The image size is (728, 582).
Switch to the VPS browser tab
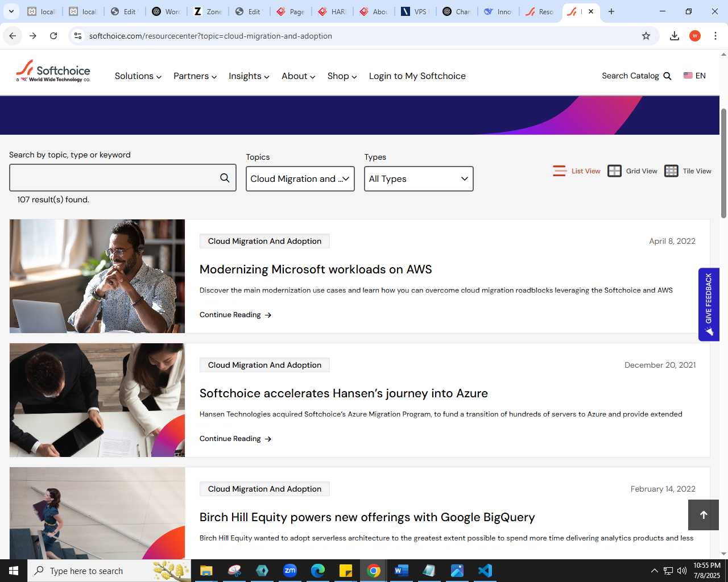tap(415, 11)
